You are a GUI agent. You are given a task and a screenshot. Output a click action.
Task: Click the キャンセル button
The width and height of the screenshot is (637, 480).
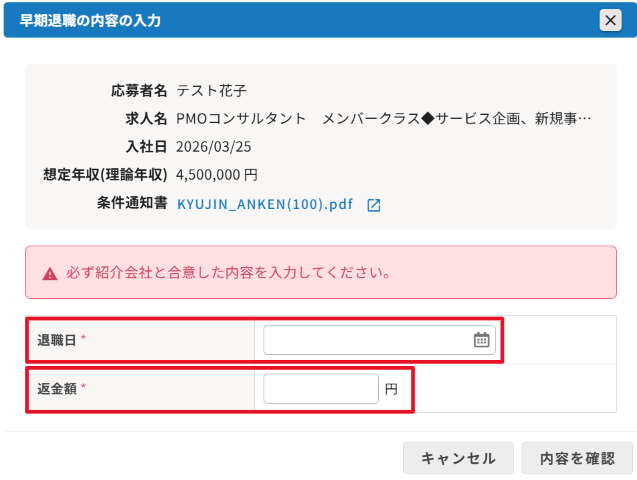[x=458, y=458]
